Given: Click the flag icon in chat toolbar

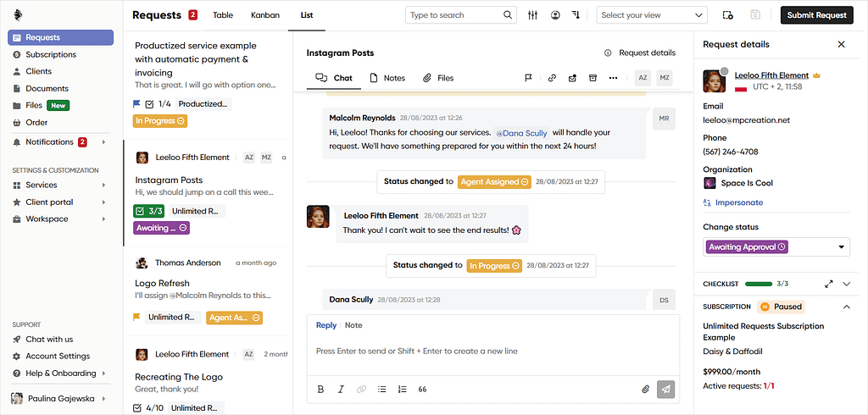Looking at the screenshot, I should click(x=528, y=78).
